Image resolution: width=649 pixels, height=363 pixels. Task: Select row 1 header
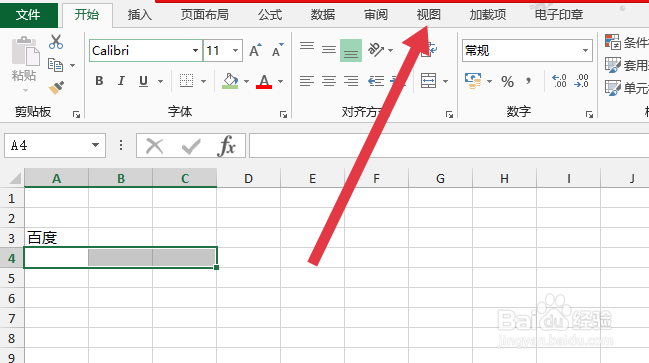click(12, 198)
